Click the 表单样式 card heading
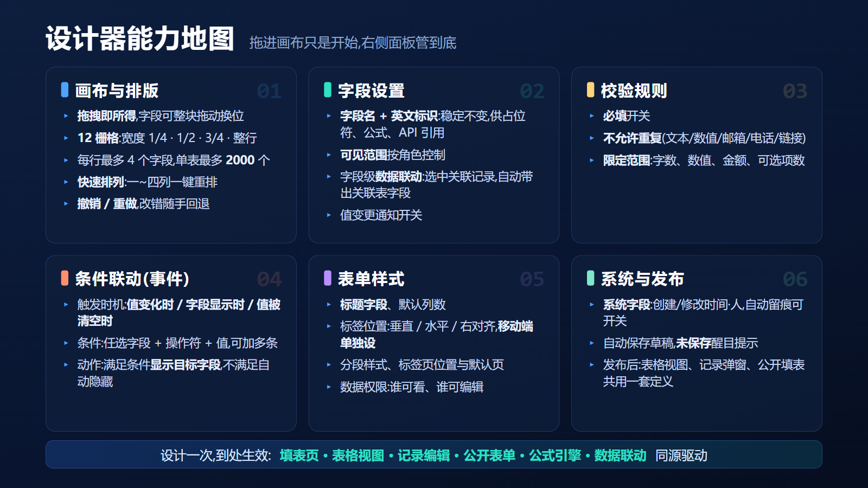868x488 pixels. 371,279
